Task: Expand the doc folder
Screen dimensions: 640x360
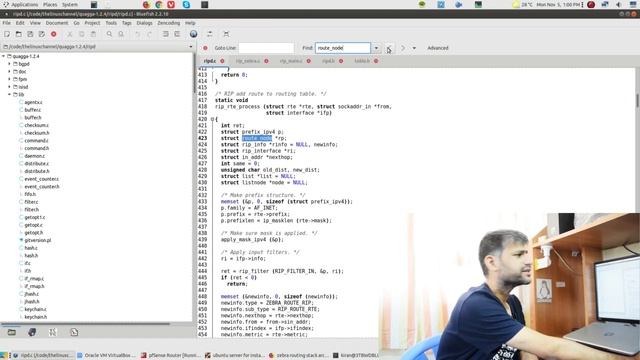Action: [x=10, y=71]
